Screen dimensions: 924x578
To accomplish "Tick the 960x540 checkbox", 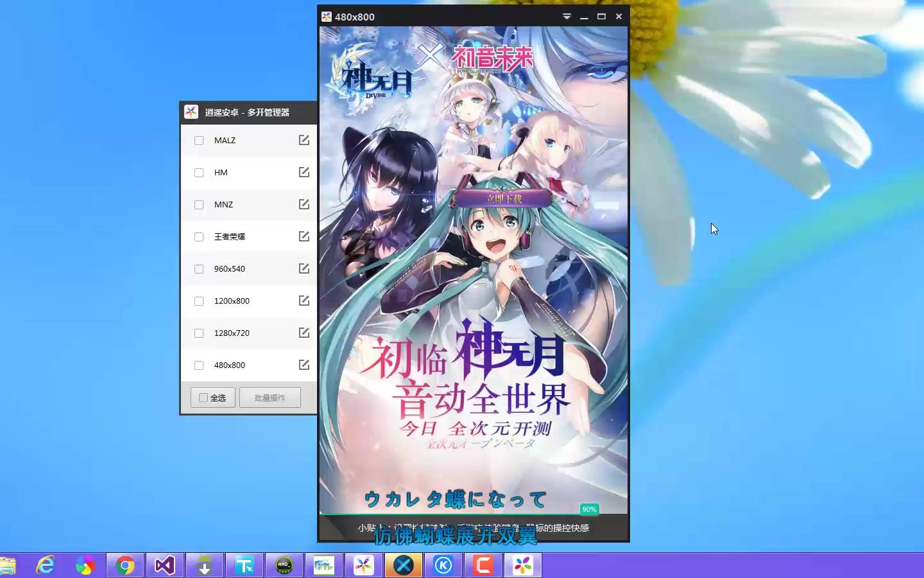I will pos(199,269).
